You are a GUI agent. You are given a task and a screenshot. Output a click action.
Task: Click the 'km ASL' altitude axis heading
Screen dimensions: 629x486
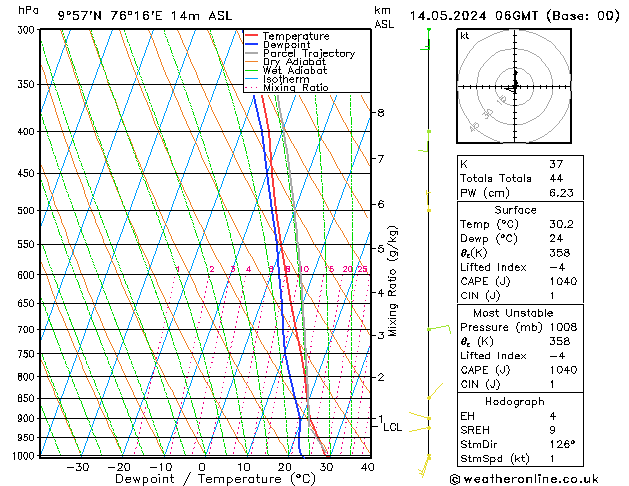tap(384, 17)
